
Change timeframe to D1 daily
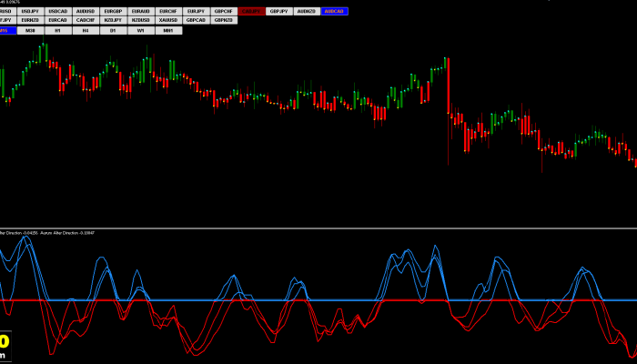click(x=113, y=30)
